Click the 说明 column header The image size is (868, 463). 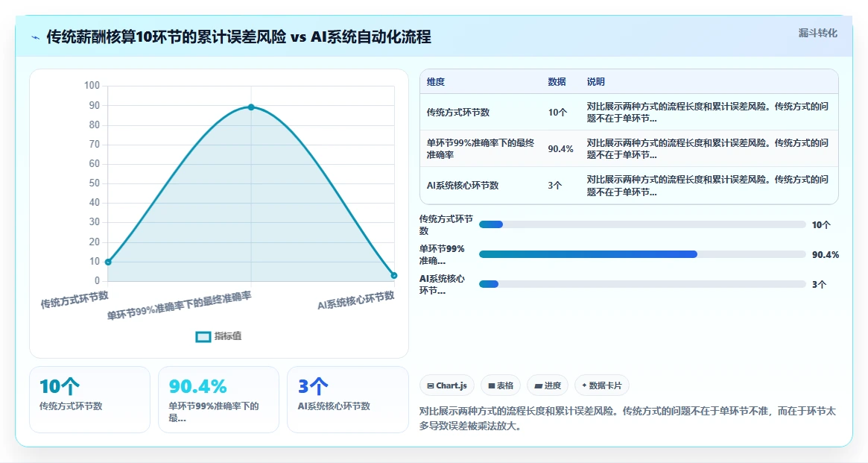point(595,81)
